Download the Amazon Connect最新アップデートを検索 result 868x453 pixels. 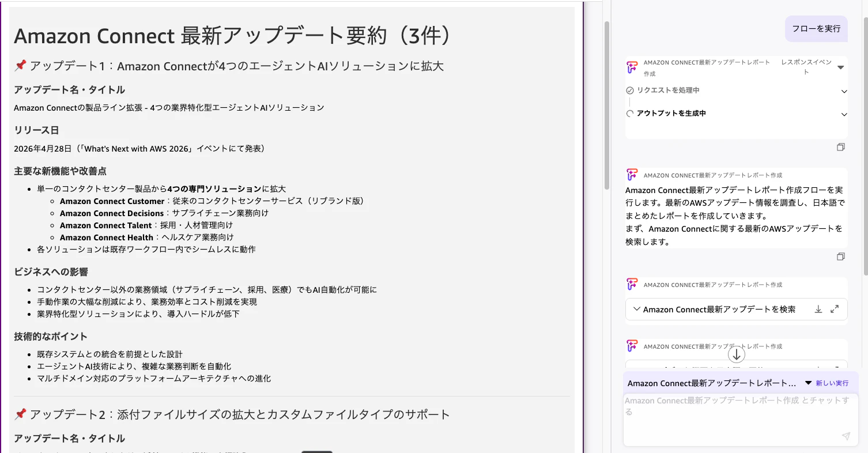pyautogui.click(x=818, y=309)
